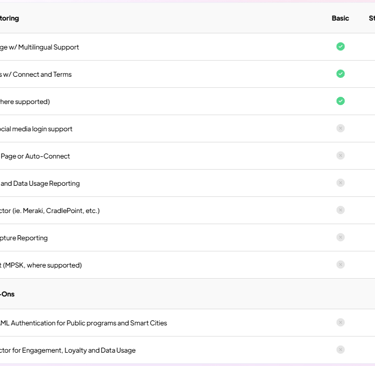Click 'Page or Auto-Connect' feature label
Screen dimensions: 375x366
(x=35, y=156)
